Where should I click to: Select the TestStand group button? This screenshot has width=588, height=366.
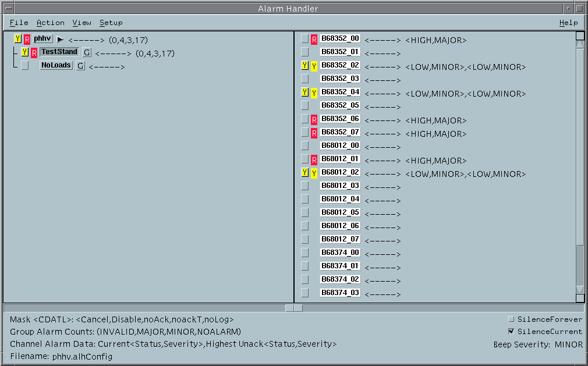[59, 52]
